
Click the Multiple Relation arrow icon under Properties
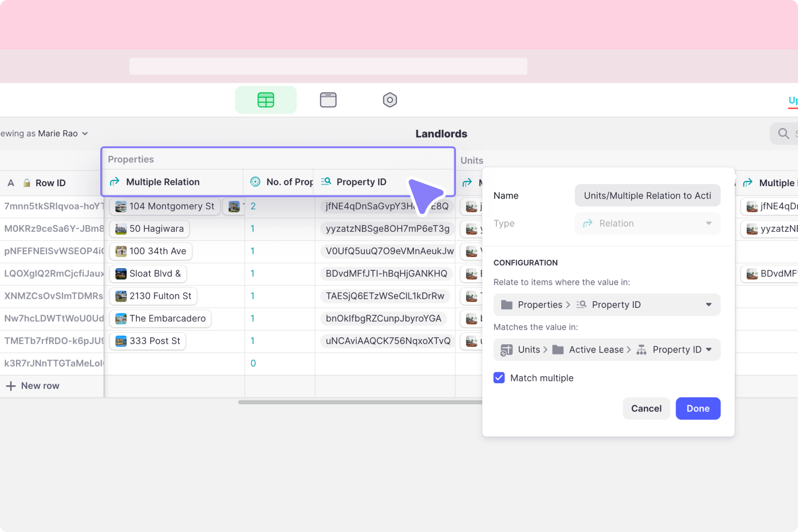(114, 182)
